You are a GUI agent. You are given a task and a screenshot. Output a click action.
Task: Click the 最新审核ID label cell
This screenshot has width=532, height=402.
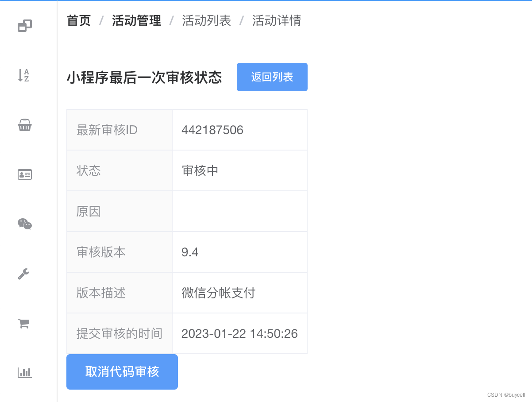(120, 130)
